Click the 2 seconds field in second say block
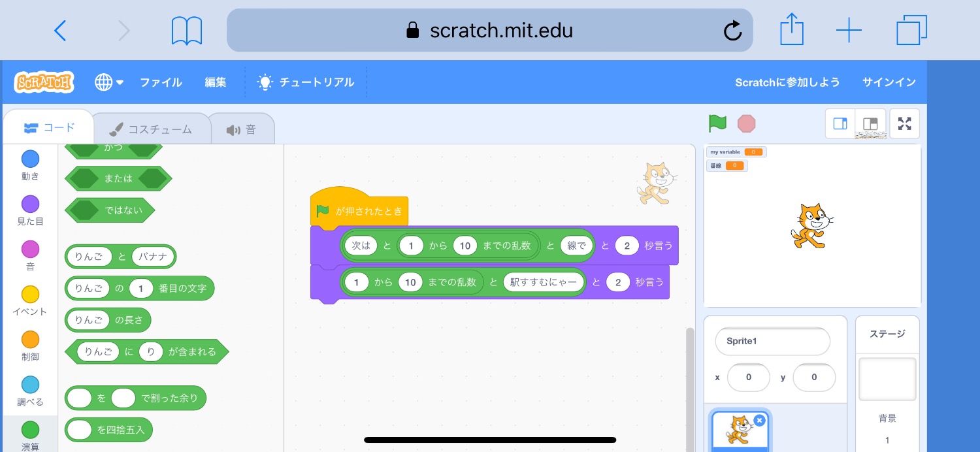 (618, 282)
